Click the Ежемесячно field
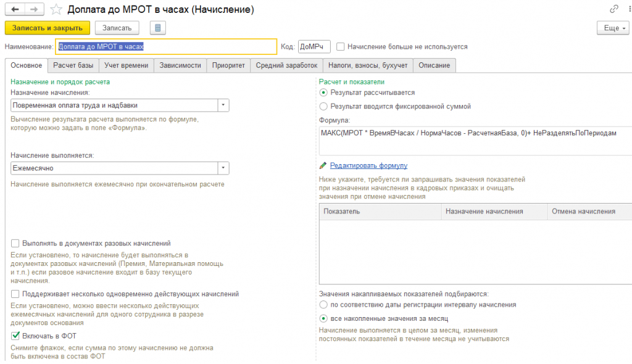Image resolution: width=632 pixels, height=364 pixels. (x=114, y=168)
